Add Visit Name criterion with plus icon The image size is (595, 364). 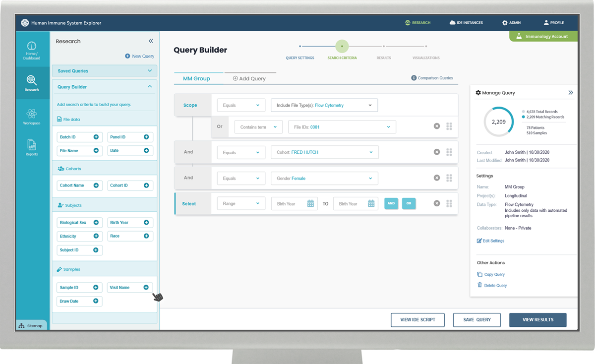pos(146,288)
